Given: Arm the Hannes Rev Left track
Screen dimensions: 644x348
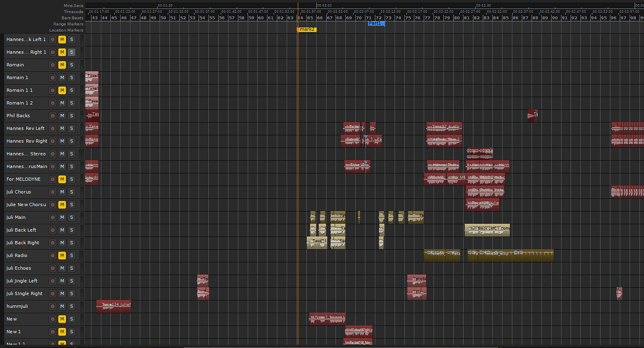Looking at the screenshot, I should [x=53, y=128].
